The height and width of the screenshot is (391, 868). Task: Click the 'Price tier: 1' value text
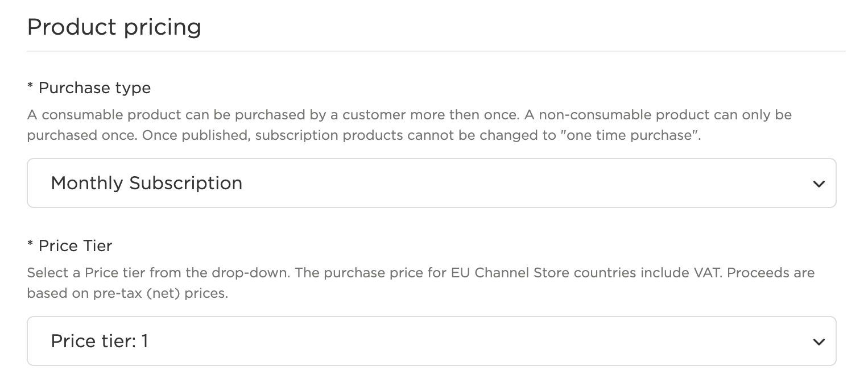coord(100,341)
